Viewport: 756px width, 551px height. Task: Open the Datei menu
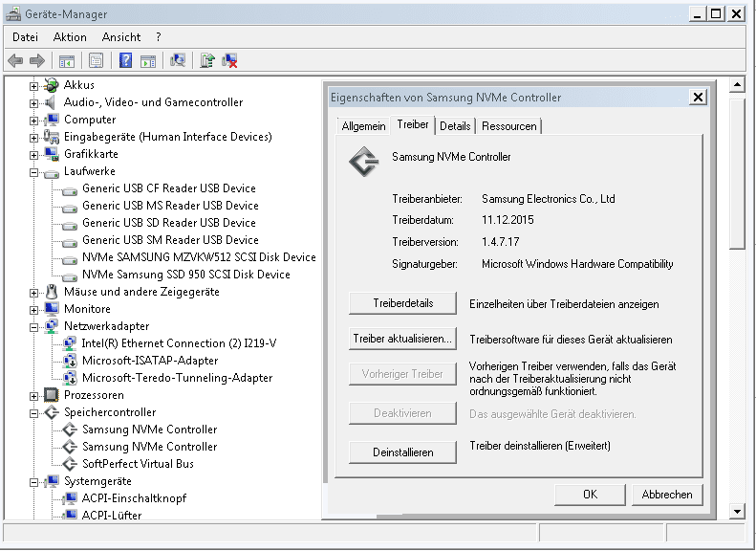coord(25,37)
